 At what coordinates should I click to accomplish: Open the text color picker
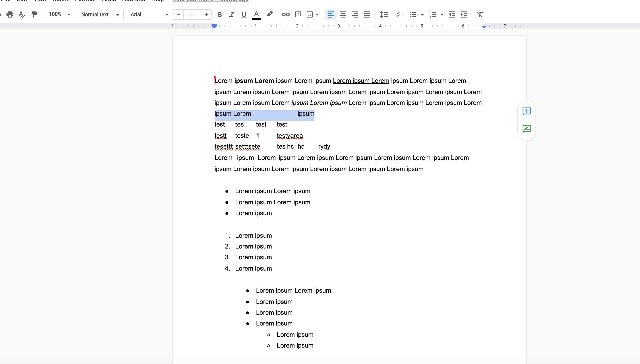coord(257,14)
